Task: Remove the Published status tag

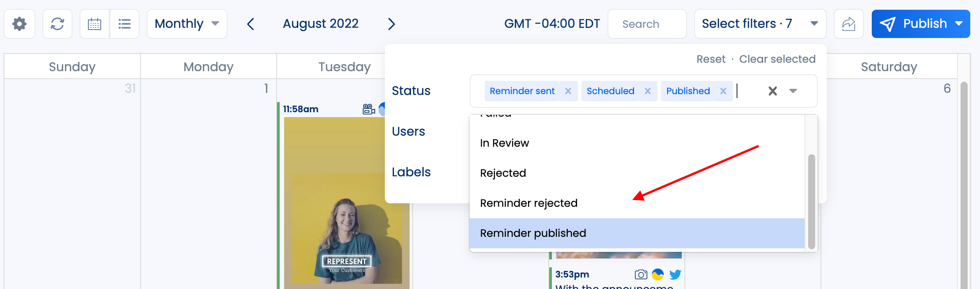Action: [x=723, y=91]
